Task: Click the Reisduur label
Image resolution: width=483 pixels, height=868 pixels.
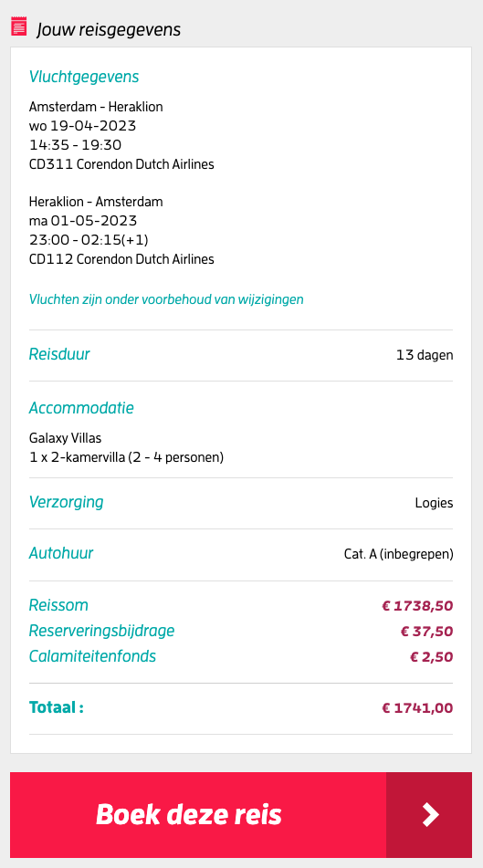Action: 59,354
